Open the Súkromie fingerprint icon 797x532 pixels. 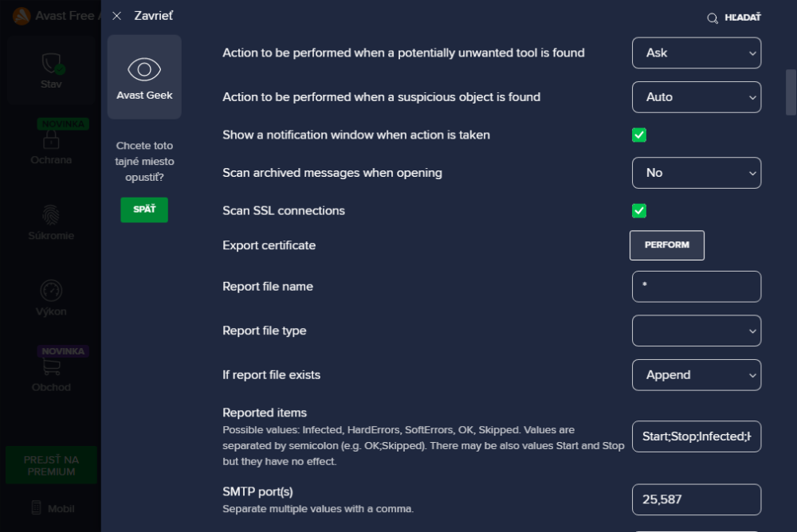point(51,215)
